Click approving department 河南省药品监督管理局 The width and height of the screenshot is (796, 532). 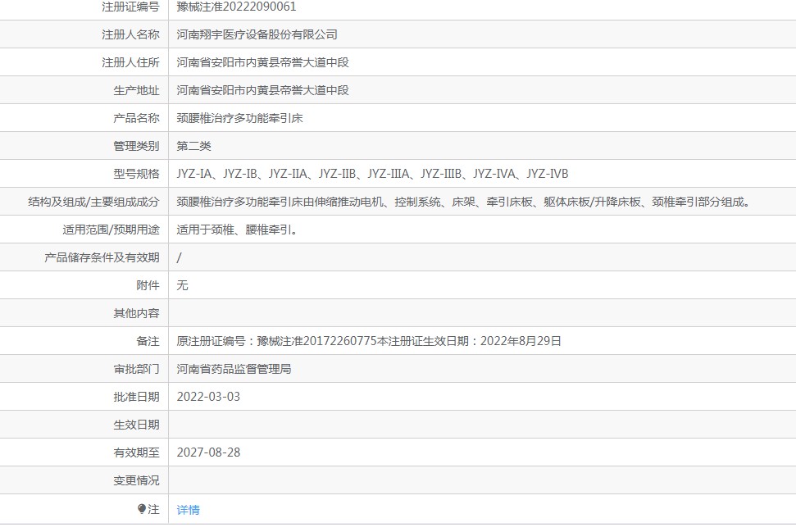point(234,369)
